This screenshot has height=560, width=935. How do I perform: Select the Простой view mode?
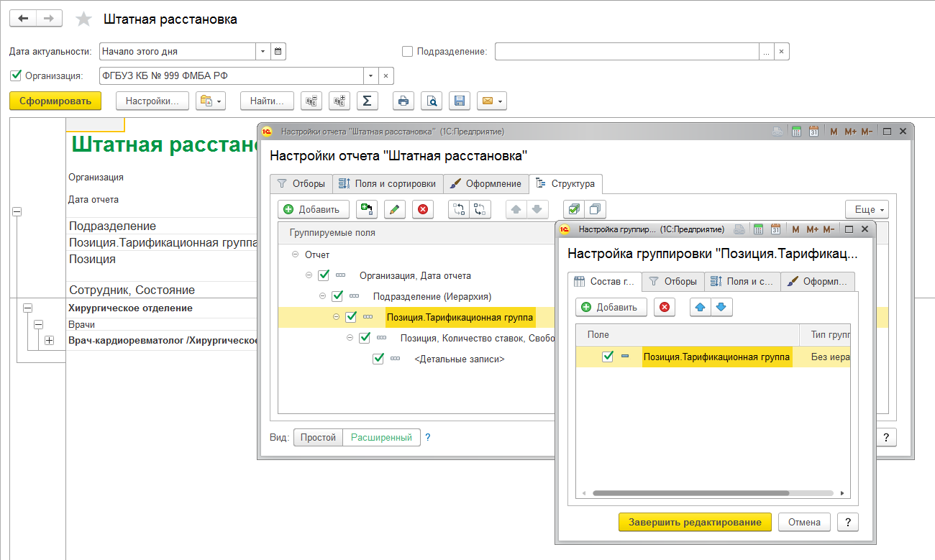click(x=318, y=437)
